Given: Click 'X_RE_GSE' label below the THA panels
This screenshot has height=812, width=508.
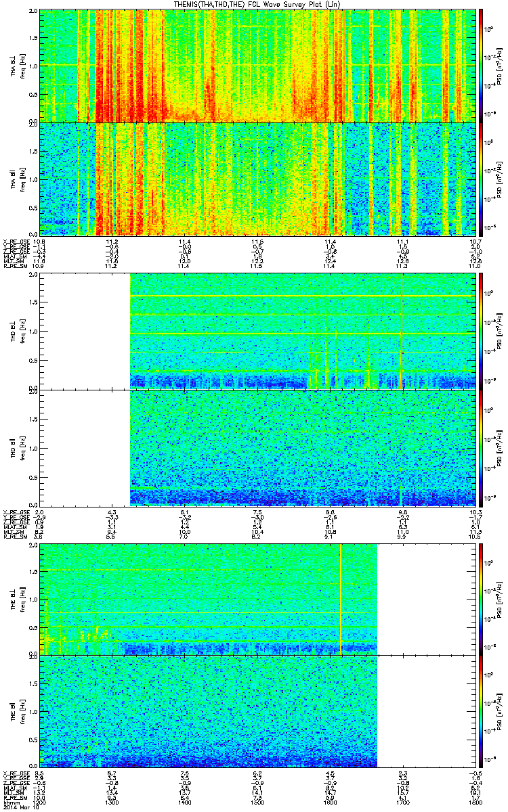Looking at the screenshot, I should (x=16, y=242).
